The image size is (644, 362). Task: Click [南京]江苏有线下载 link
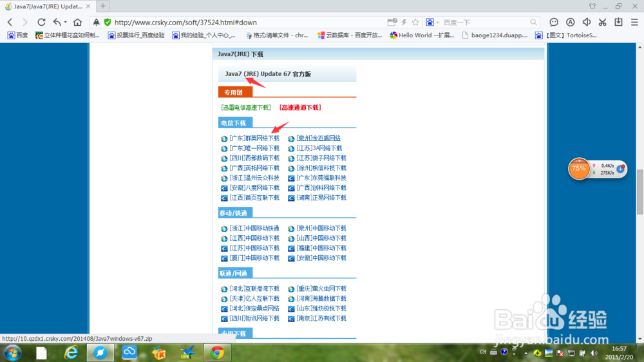(x=321, y=318)
